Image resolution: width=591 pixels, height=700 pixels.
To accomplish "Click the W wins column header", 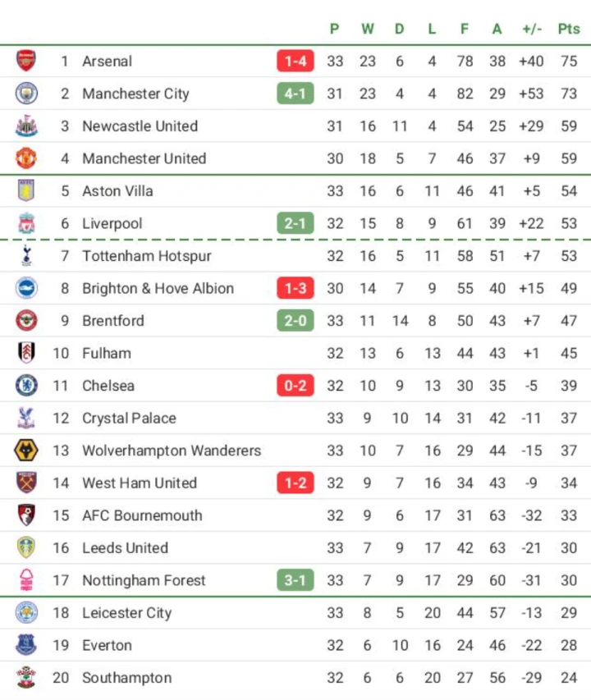I will point(368,29).
